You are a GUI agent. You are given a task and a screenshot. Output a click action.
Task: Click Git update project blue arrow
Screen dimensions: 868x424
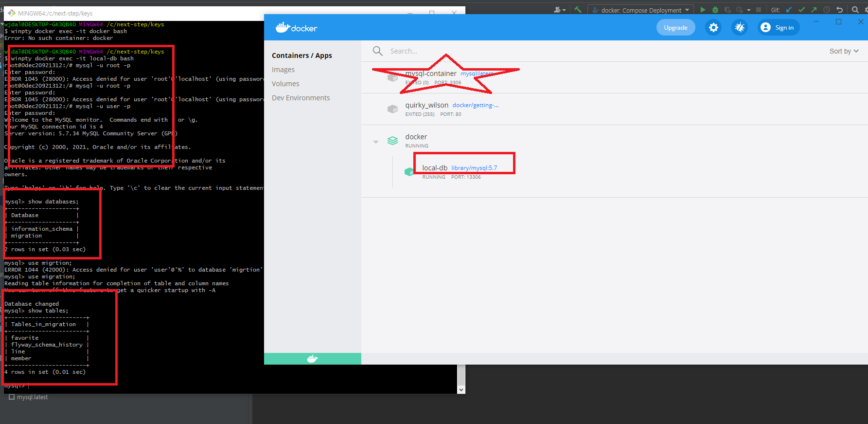[789, 10]
